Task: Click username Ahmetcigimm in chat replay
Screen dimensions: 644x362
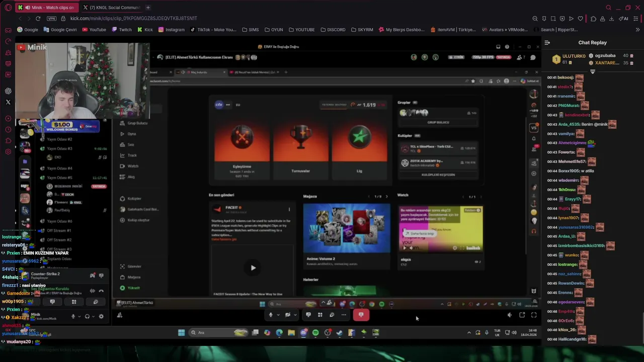Action: (x=572, y=143)
